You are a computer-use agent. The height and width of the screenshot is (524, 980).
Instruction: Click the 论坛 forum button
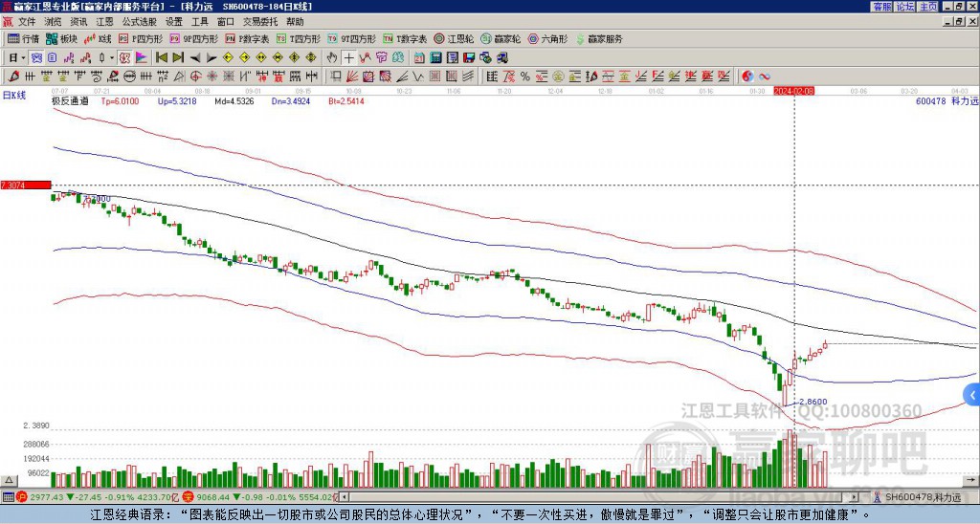click(905, 7)
